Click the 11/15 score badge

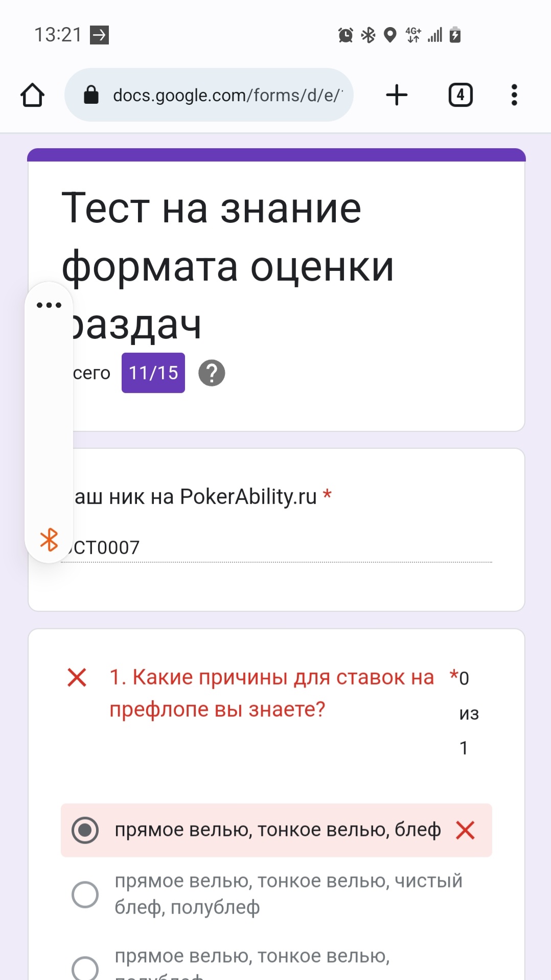pyautogui.click(x=153, y=373)
